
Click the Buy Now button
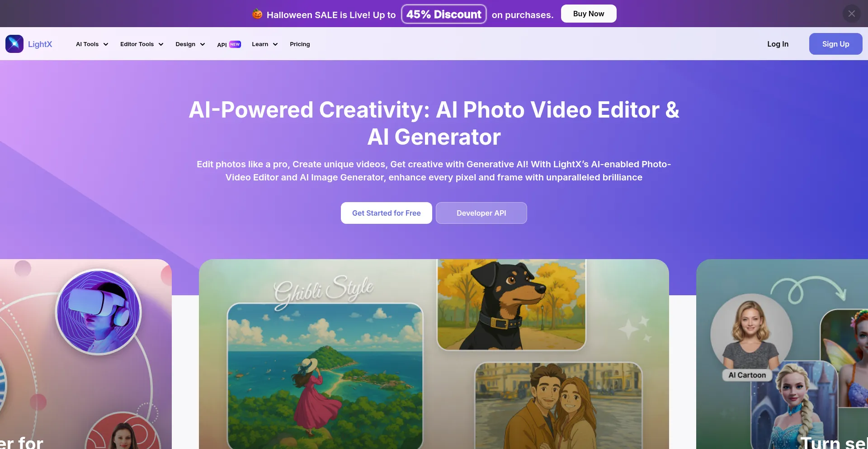click(x=589, y=14)
